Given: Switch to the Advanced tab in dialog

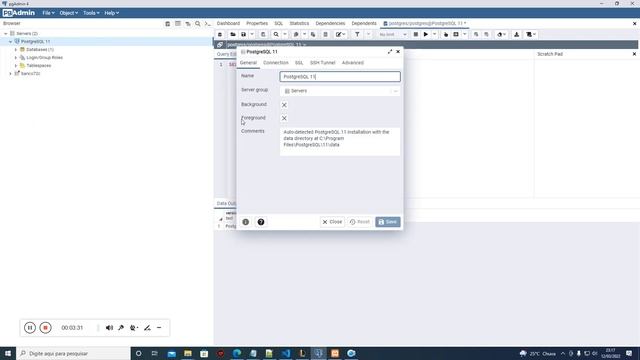Looking at the screenshot, I should coord(353,63).
